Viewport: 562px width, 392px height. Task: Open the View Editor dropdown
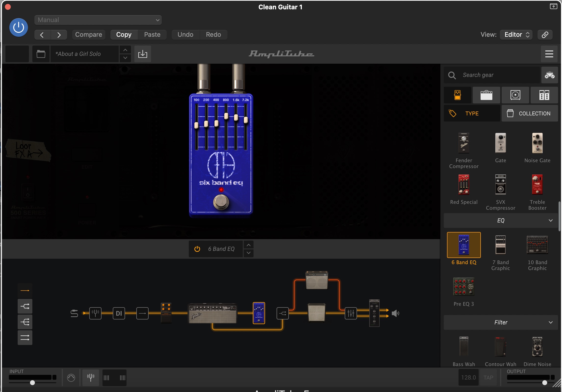pos(516,35)
